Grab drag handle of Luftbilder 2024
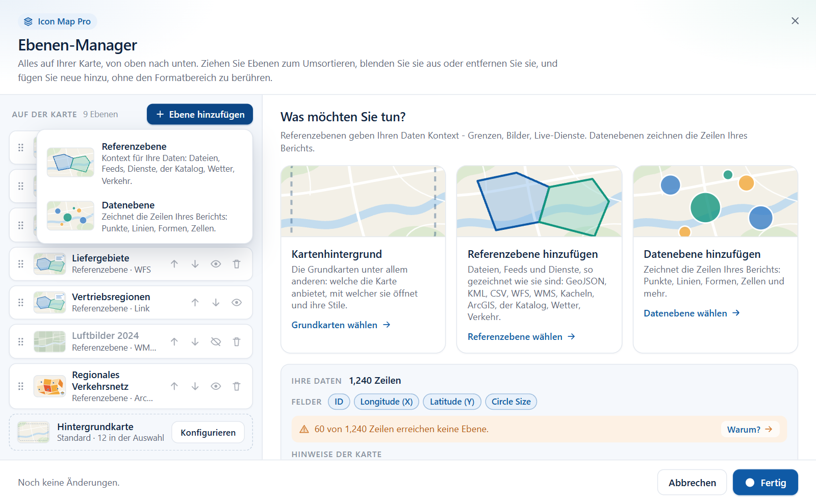The width and height of the screenshot is (816, 504). click(21, 342)
